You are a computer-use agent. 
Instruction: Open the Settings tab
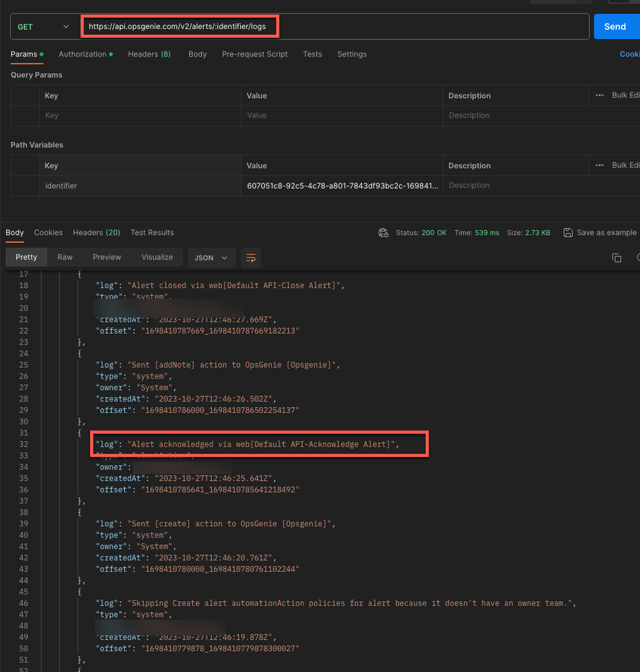click(352, 54)
